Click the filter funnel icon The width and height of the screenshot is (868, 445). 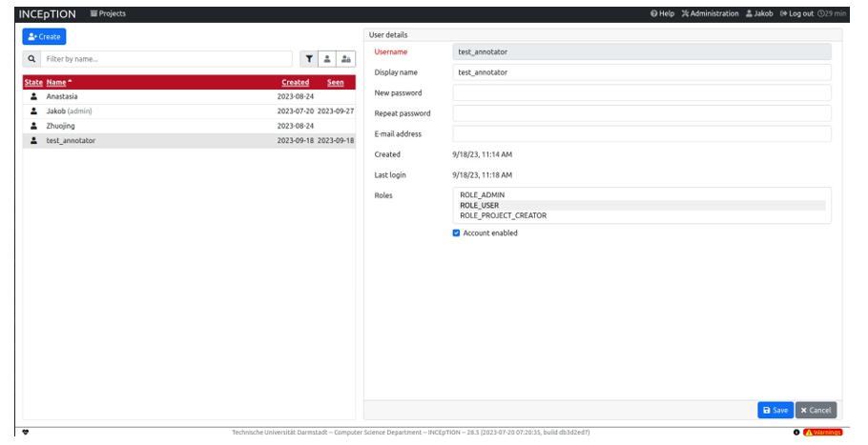click(x=309, y=59)
